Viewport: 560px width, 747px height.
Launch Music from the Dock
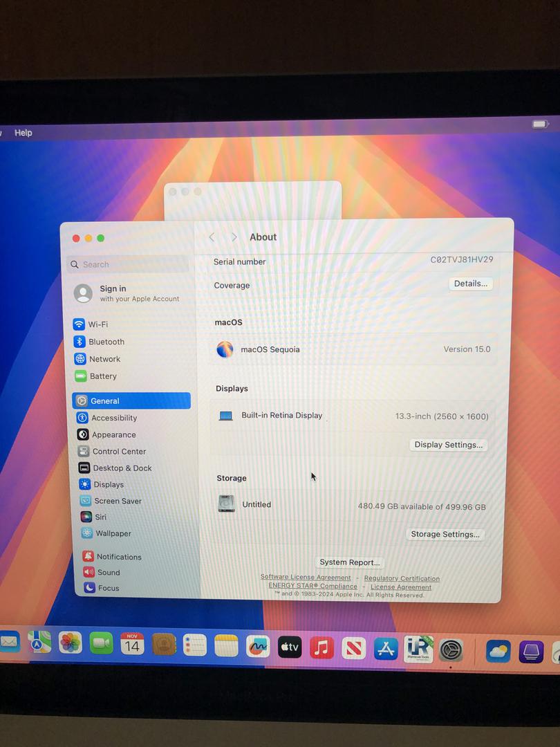(x=322, y=647)
